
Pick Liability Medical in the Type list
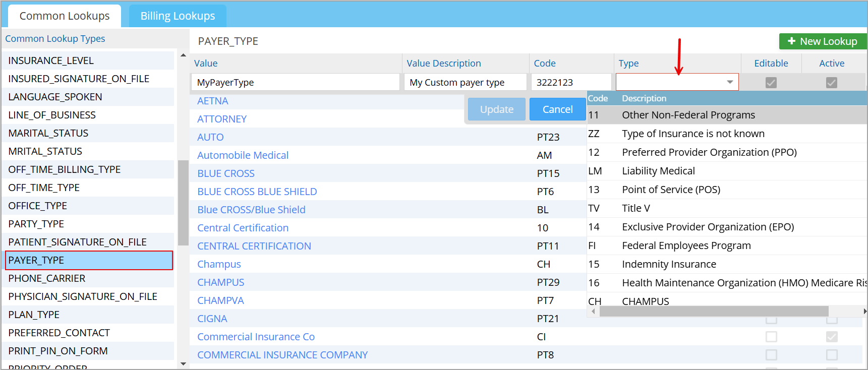click(658, 171)
